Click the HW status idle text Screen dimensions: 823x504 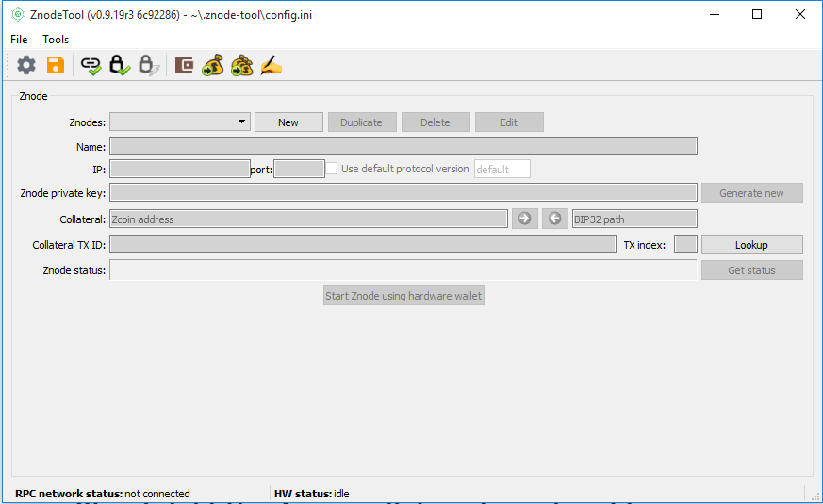(x=312, y=494)
